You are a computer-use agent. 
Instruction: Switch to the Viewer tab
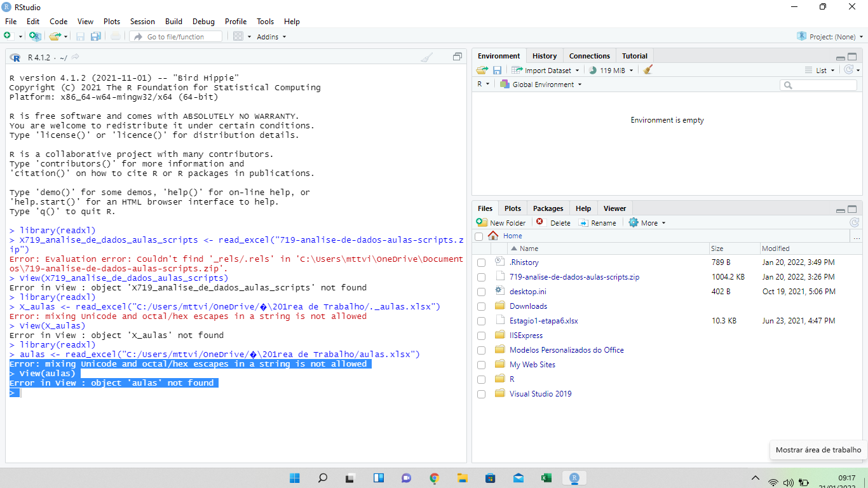tap(614, 208)
